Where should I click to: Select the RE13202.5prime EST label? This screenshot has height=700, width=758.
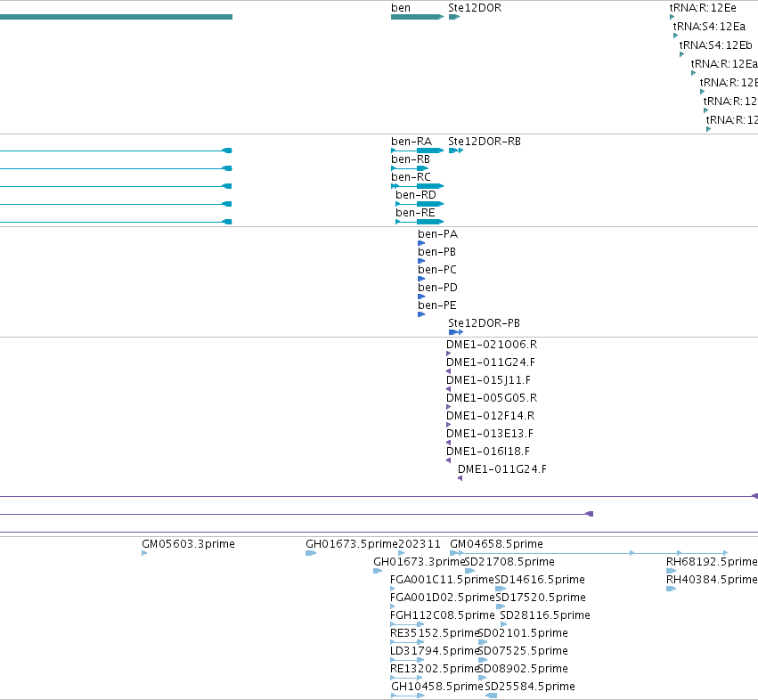[434, 669]
